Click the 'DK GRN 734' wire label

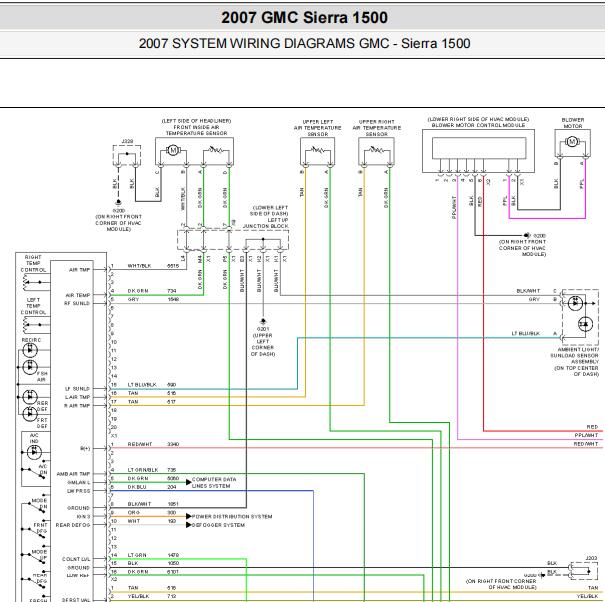pos(152,291)
